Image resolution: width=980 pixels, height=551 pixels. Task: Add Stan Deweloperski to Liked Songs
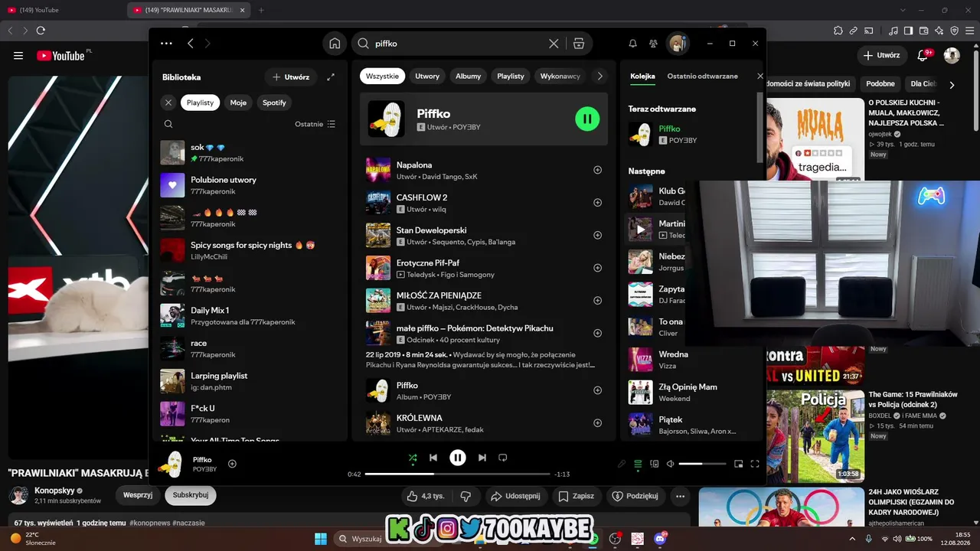tap(598, 236)
